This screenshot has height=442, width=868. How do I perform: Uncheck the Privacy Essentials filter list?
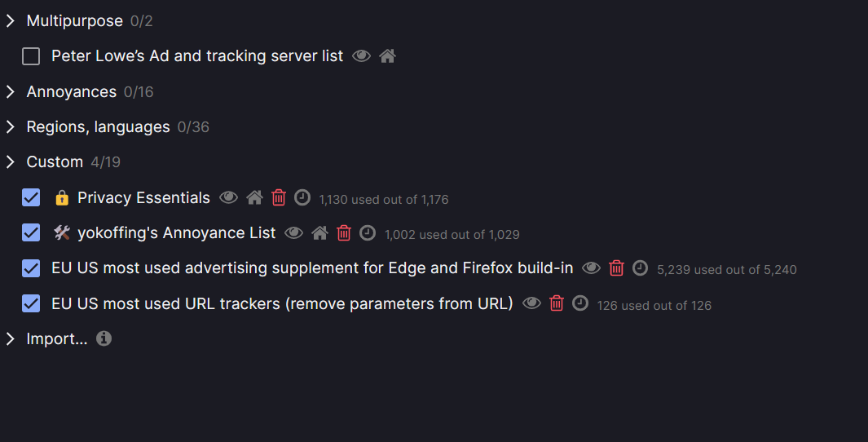pos(31,197)
